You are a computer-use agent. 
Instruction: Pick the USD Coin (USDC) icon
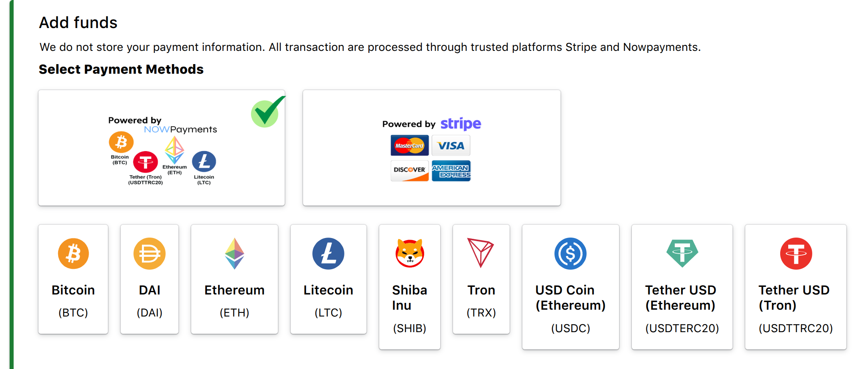(571, 254)
